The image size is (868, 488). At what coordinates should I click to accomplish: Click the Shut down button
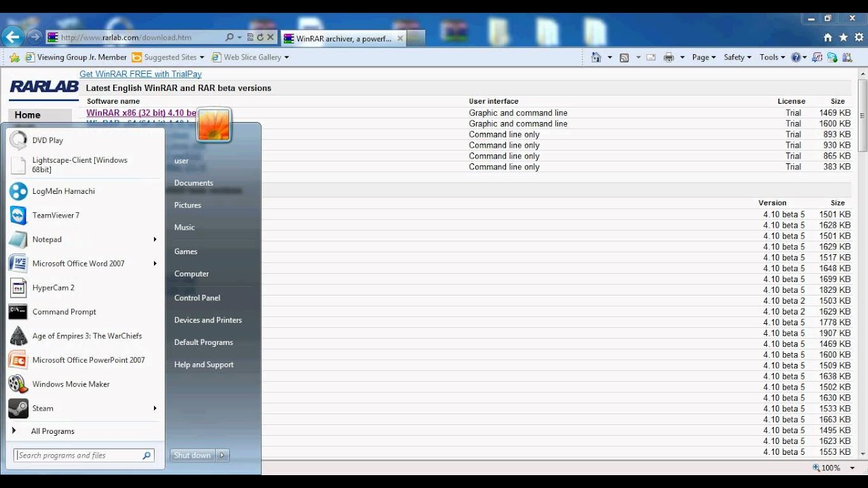coord(193,455)
